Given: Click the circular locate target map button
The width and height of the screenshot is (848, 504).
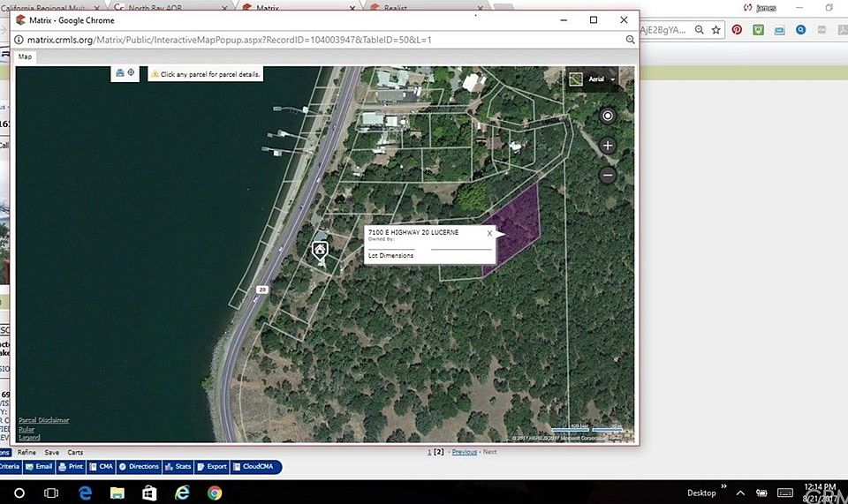Looking at the screenshot, I should 608,116.
